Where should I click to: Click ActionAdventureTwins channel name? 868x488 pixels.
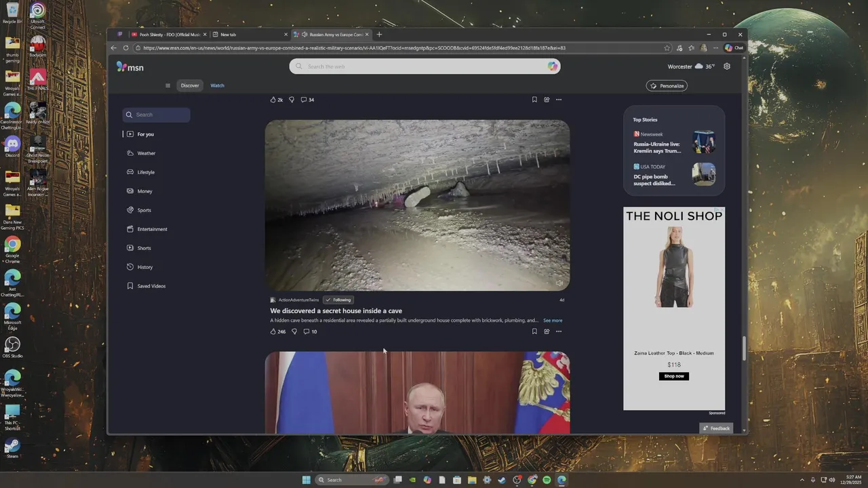click(298, 300)
